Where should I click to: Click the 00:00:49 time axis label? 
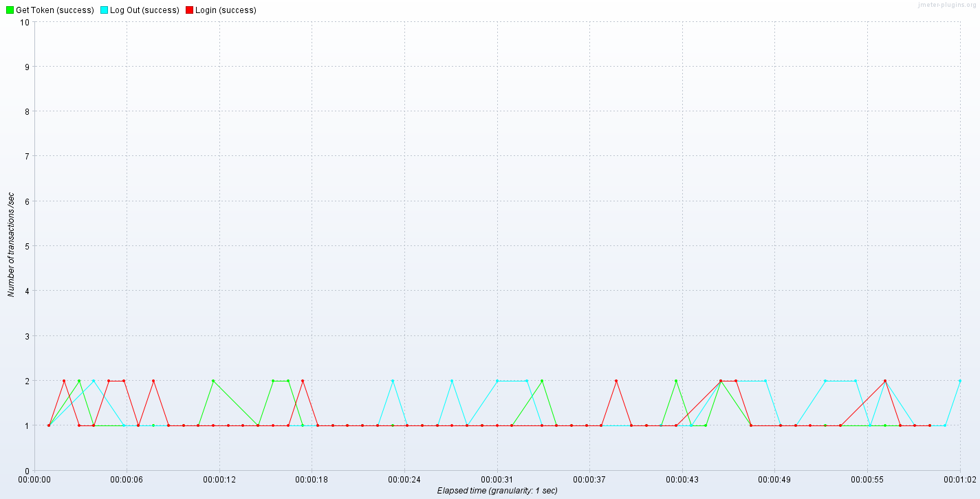click(x=774, y=479)
